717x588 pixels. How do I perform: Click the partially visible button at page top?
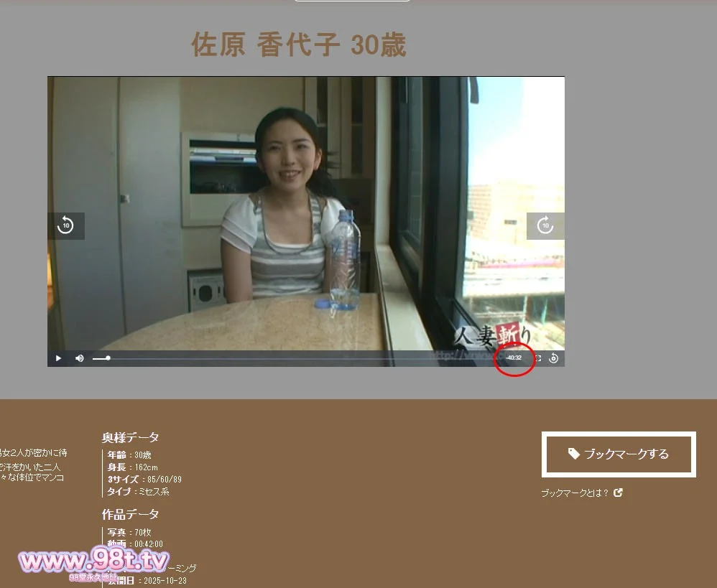click(352, 1)
